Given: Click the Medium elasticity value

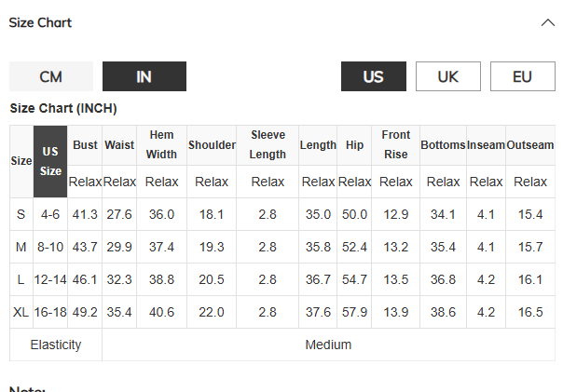Looking at the screenshot, I should [x=328, y=345].
